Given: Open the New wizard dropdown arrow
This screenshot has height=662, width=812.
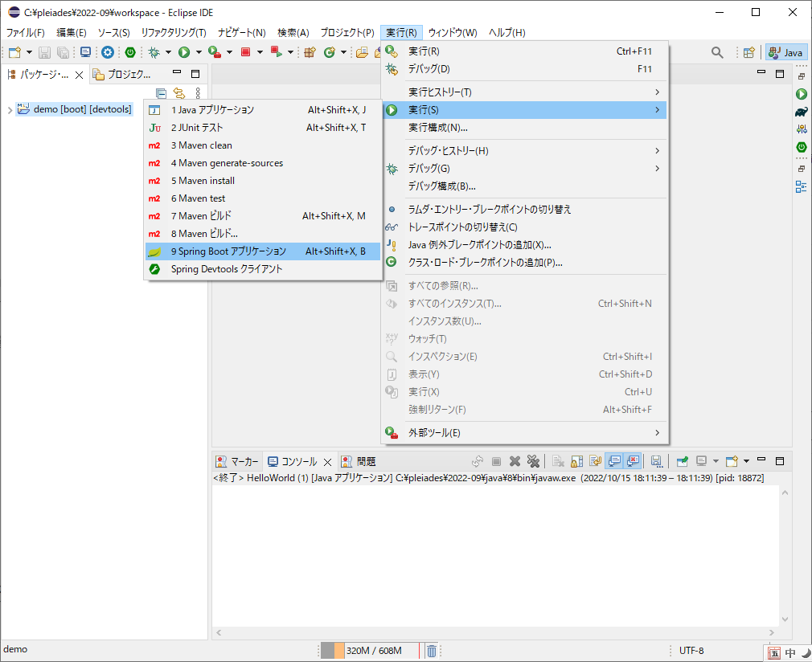Looking at the screenshot, I should [29, 52].
